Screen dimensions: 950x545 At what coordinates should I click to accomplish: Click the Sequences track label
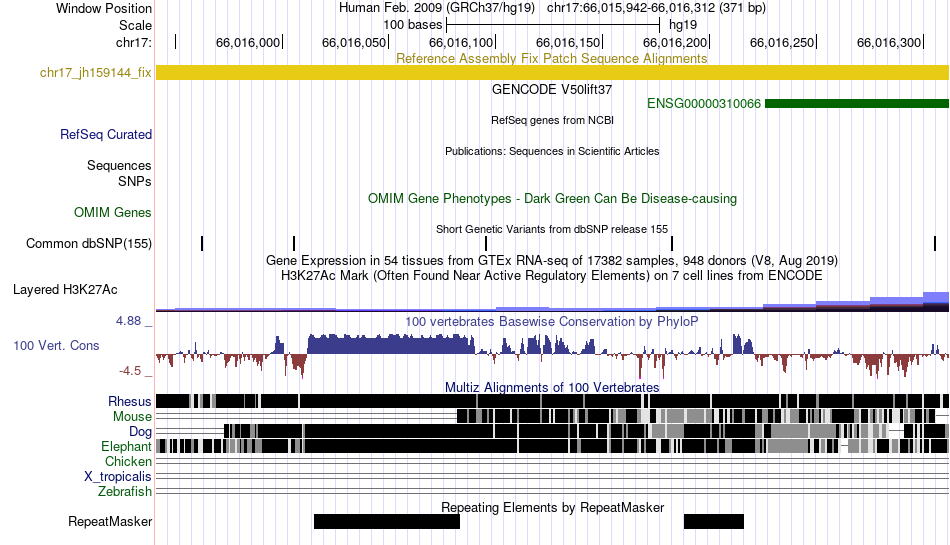[x=119, y=165]
